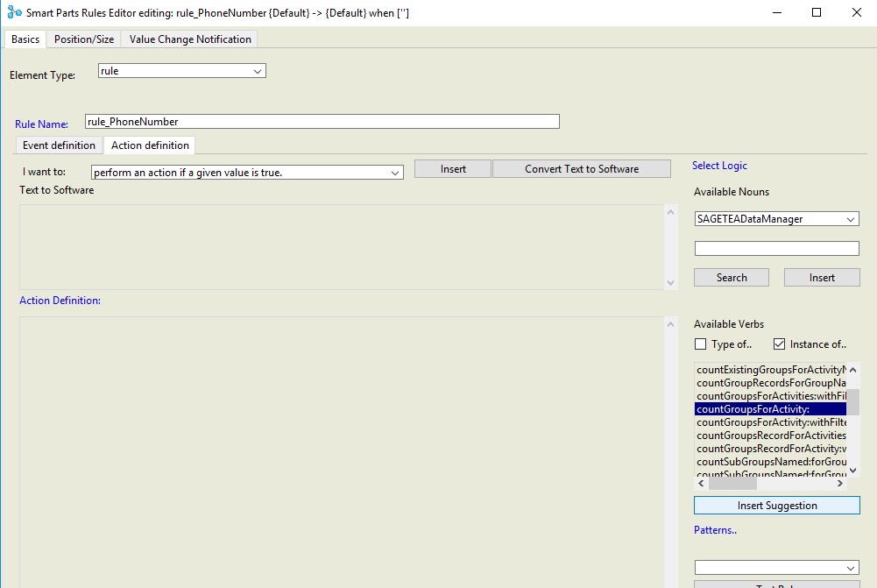Viewport: 877px width, 588px height.
Task: Select highlighted countGroupsForActivity: verb
Action: (x=771, y=409)
